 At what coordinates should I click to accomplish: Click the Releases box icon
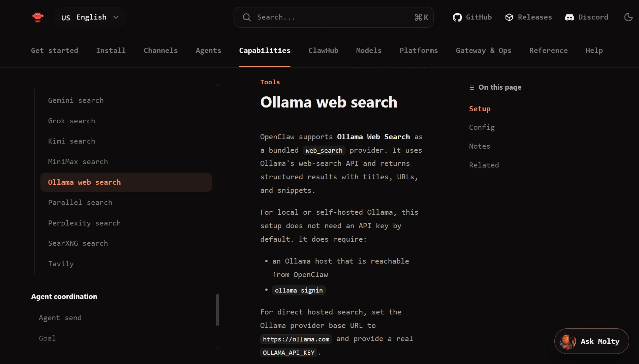click(x=509, y=17)
